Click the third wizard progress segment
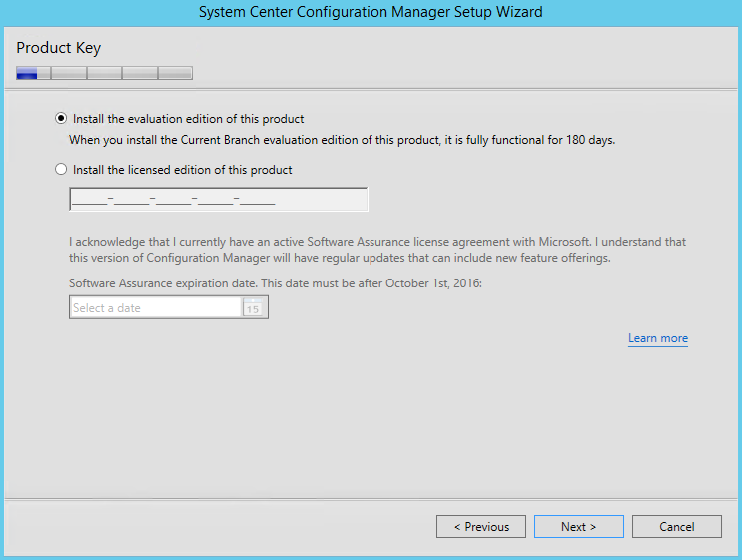The image size is (742, 560). [104, 73]
